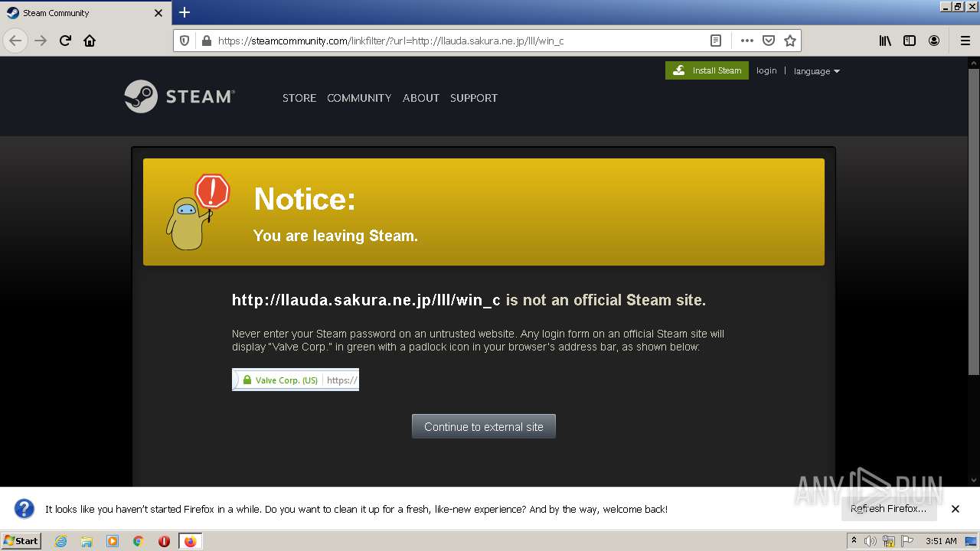
Task: Click the login link
Action: (766, 70)
